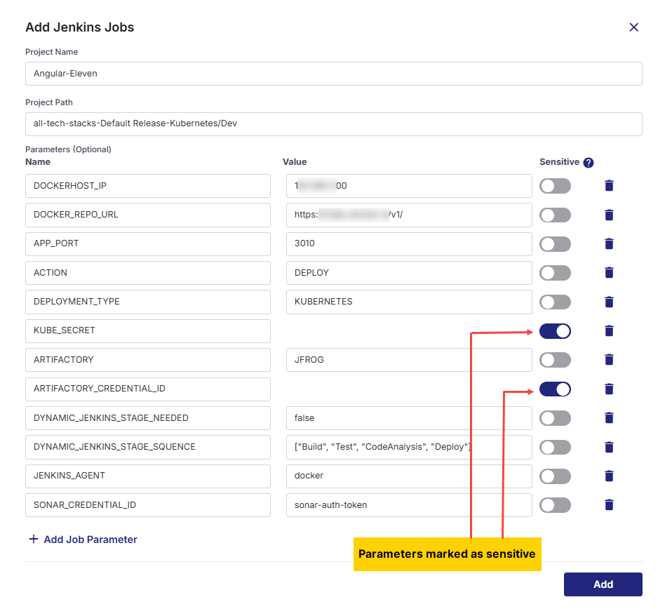Enable sensitive switch for ACTION
The height and width of the screenshot is (616, 672).
point(555,273)
